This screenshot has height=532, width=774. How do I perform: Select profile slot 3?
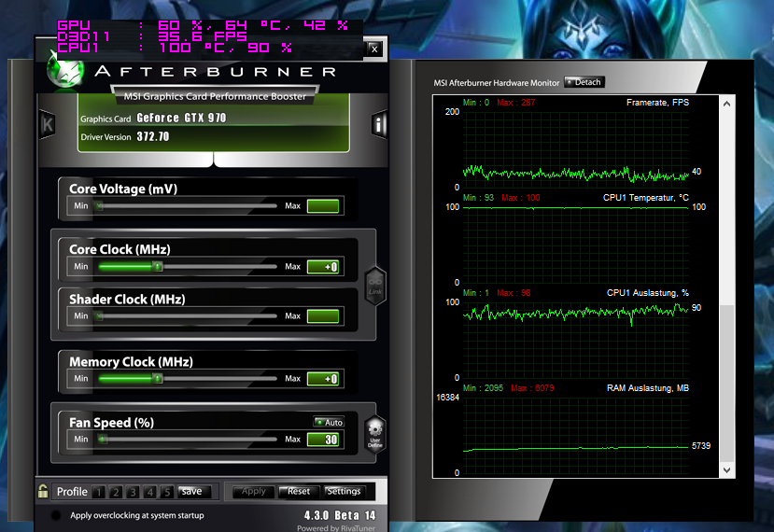click(133, 492)
